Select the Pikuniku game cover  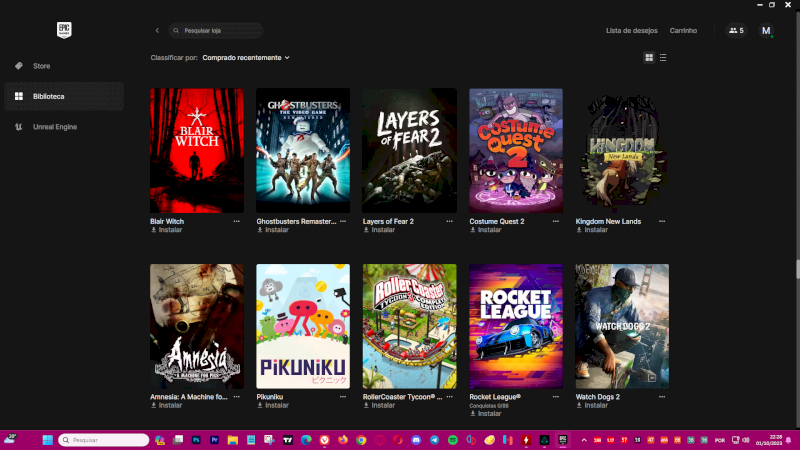coord(303,326)
